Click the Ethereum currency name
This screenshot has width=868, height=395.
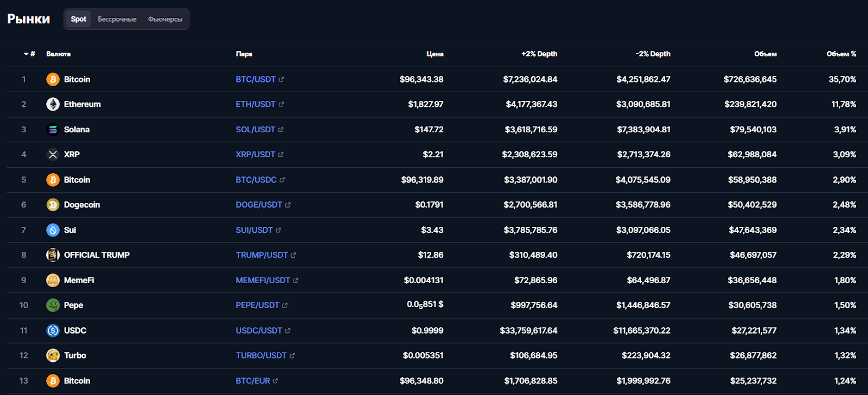pyautogui.click(x=82, y=104)
